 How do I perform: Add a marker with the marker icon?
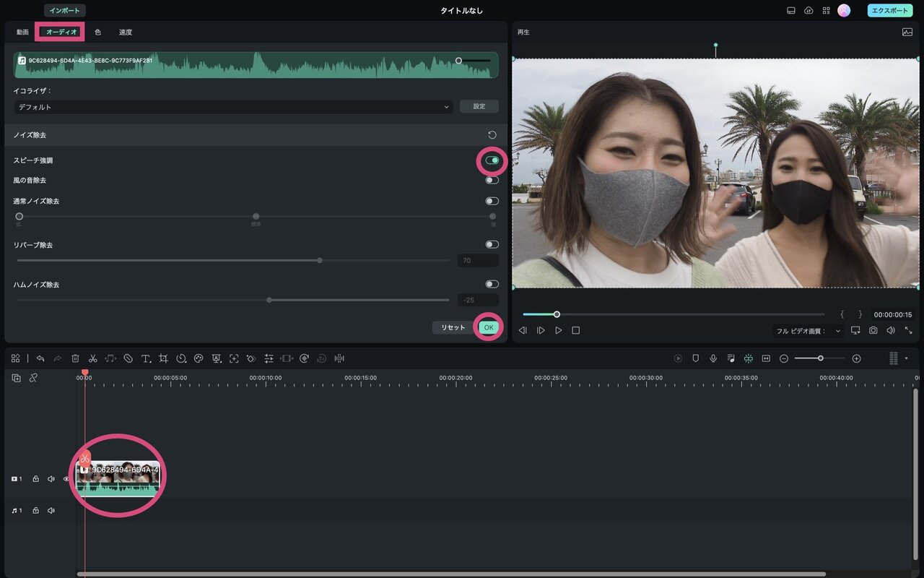pyautogui.click(x=696, y=358)
